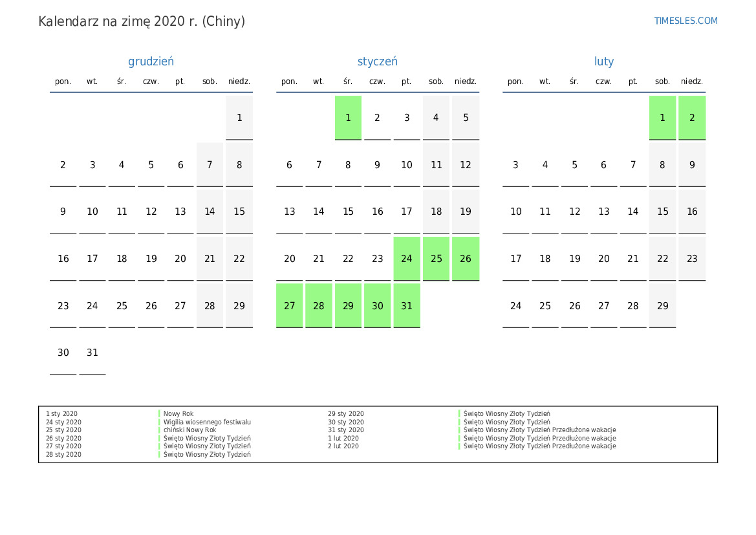Click legend date '29 sty 2020'

(346, 414)
